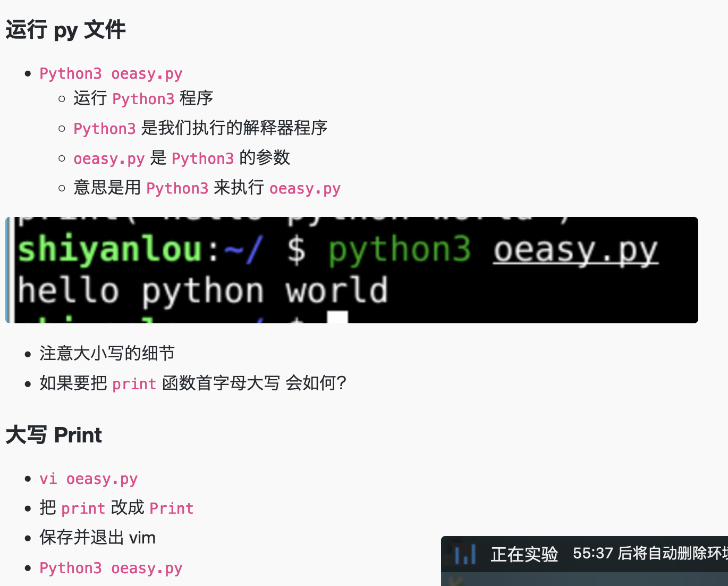
Task: Click the 意思是用 Python3 来执行 oeasy.py line
Action: click(207, 188)
